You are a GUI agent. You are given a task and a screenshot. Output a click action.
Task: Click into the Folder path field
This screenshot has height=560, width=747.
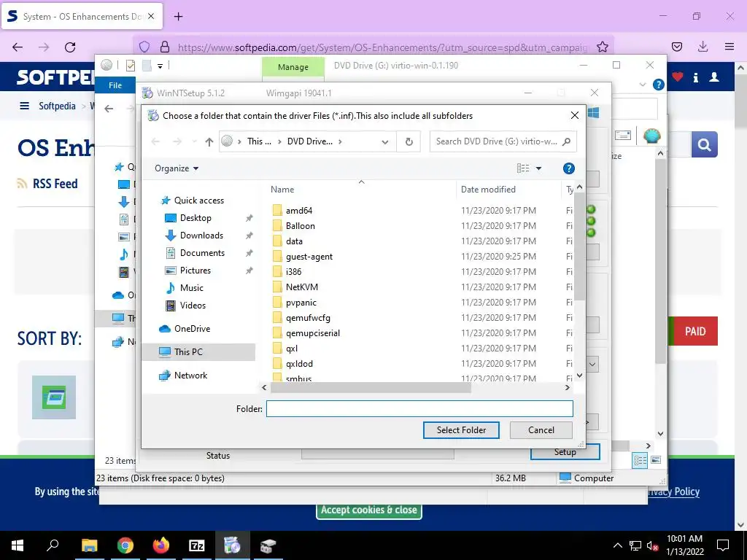[419, 408]
